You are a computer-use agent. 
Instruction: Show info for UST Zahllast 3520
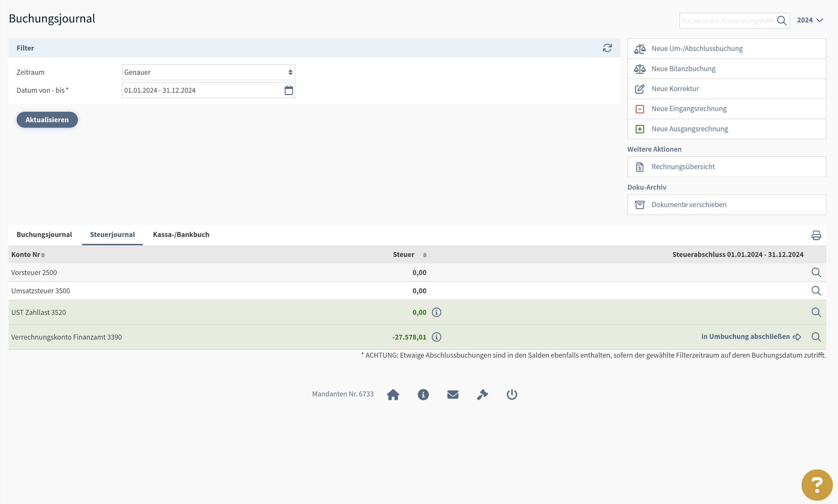436,312
